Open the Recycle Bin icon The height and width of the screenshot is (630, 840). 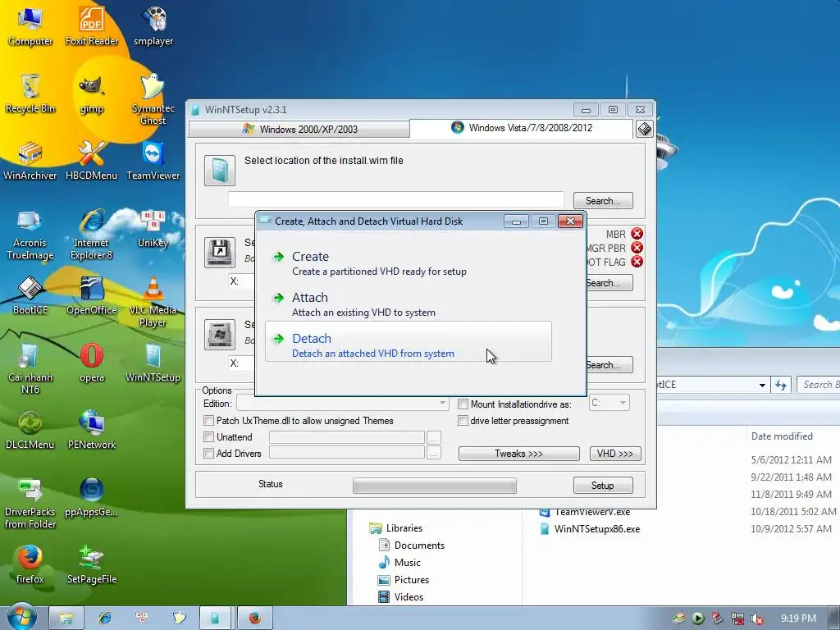(30, 94)
